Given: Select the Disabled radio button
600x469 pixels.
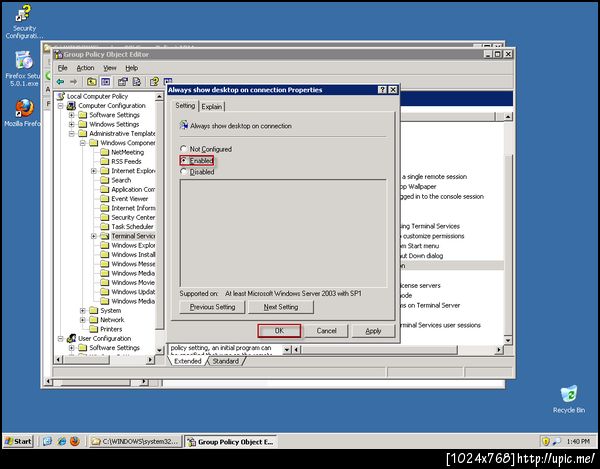Looking at the screenshot, I should pyautogui.click(x=184, y=172).
